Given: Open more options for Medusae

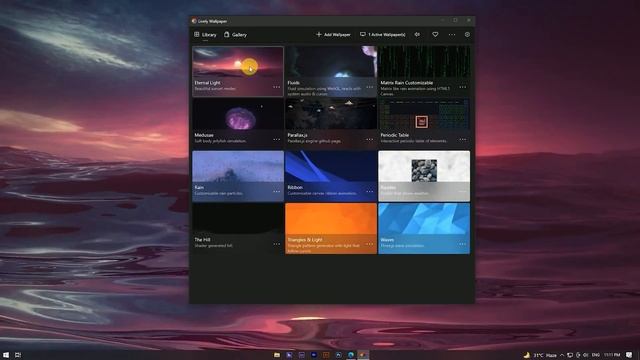Looking at the screenshot, I should tap(277, 139).
